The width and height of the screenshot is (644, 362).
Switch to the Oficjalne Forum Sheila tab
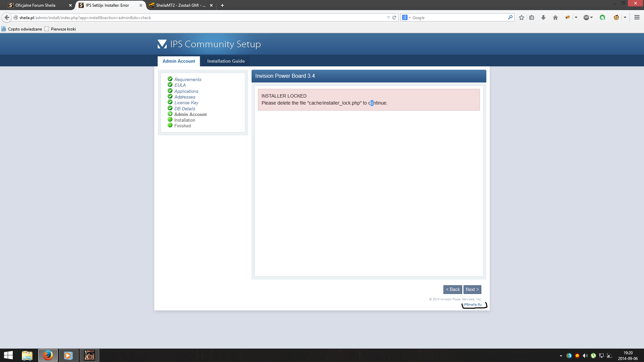(x=39, y=5)
